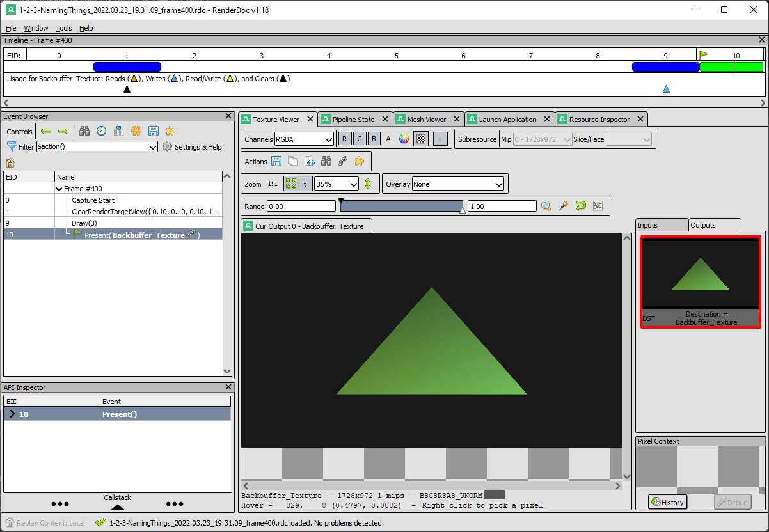Click the pixel picker eyedropper icon

[x=563, y=206]
